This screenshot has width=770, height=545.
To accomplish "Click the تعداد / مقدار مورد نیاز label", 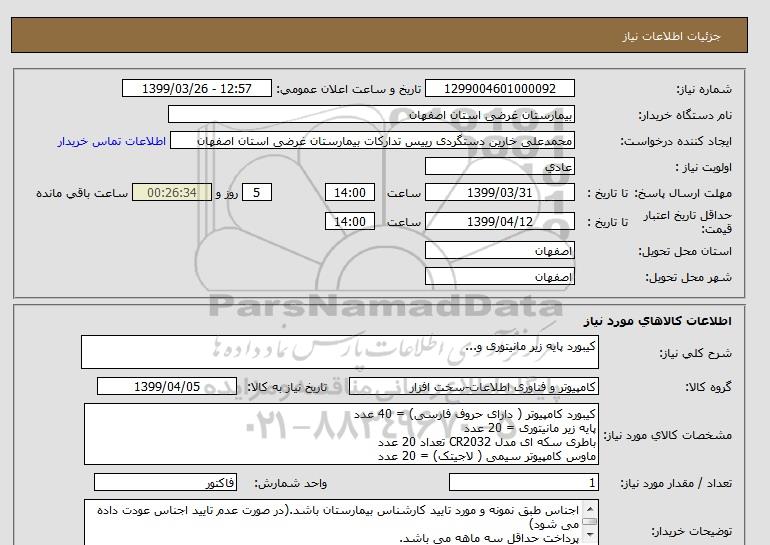I will tap(676, 484).
